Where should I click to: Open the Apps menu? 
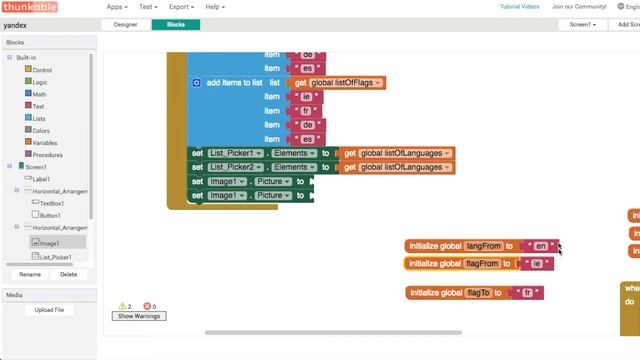tap(117, 7)
